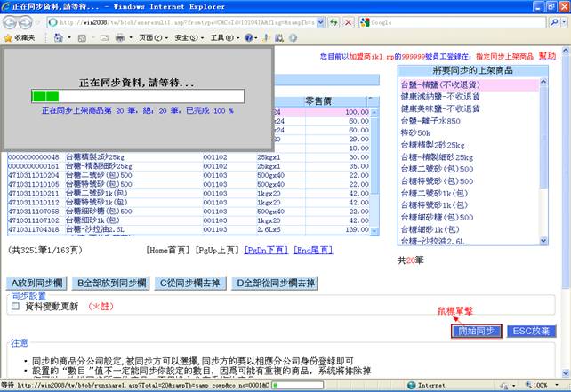The height and width of the screenshot is (392, 571).
Task: Open the 页面(P) dropdown menu
Action: (153, 38)
